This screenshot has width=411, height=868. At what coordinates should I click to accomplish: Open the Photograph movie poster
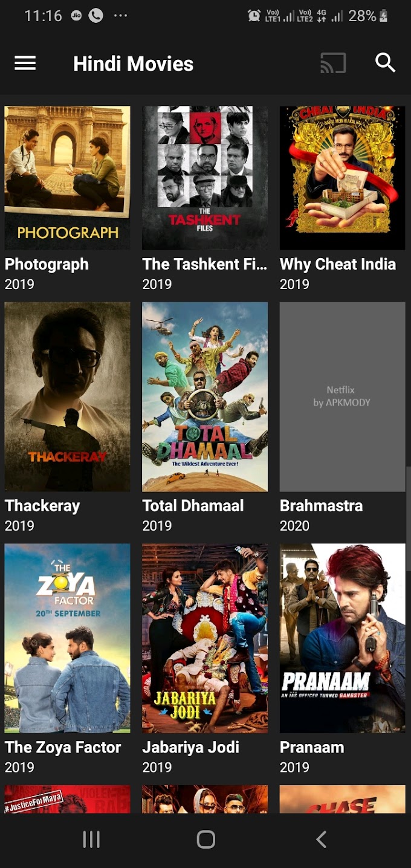point(67,178)
